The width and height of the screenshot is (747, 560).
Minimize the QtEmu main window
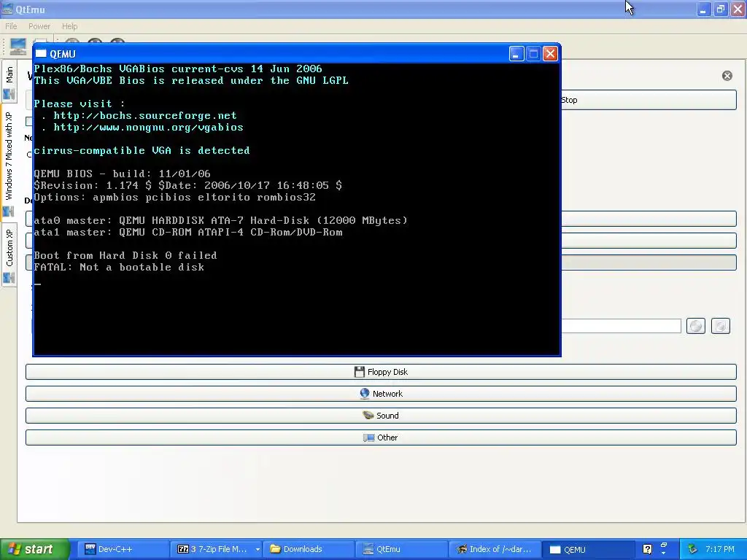[x=703, y=9]
